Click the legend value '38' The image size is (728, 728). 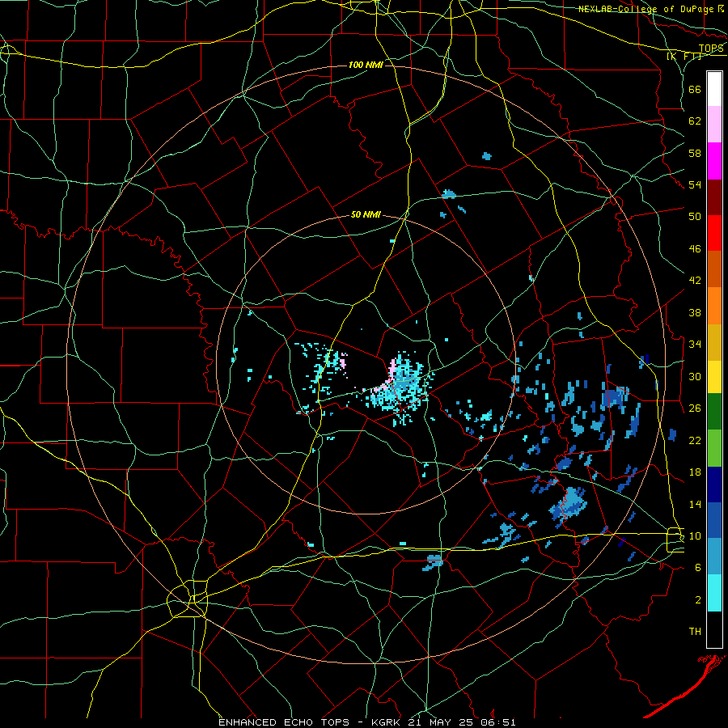pyautogui.click(x=695, y=312)
